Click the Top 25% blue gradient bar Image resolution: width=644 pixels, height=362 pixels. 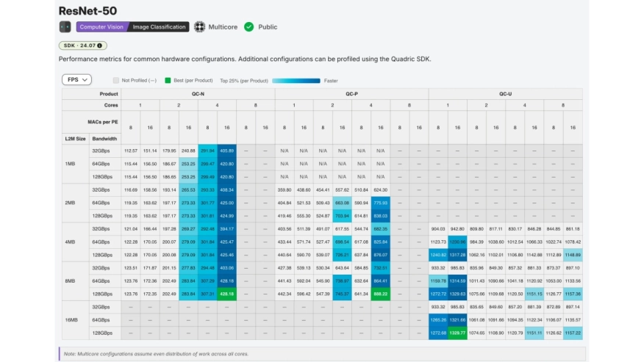pos(296,81)
